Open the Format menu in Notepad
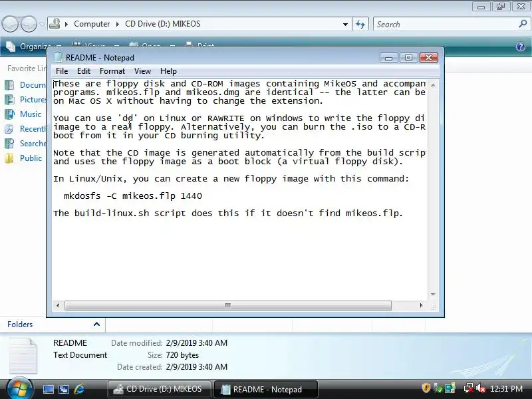532x399 pixels. tap(112, 71)
